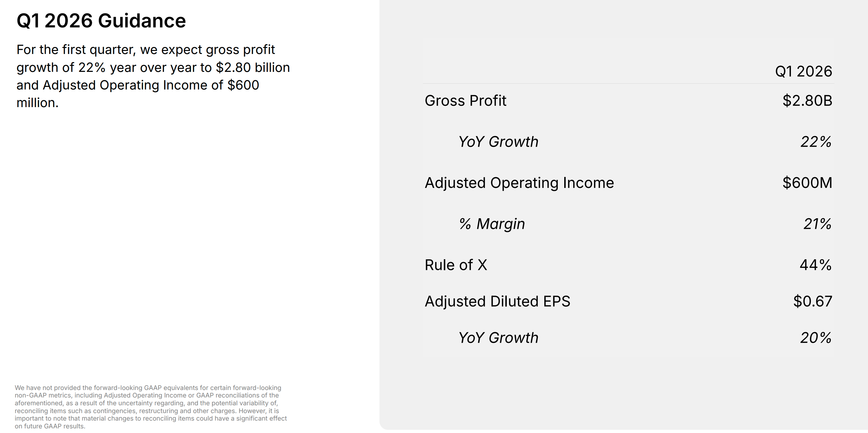Select the "Q1 2026" column header
Screen dimensions: 868x433
[803, 71]
